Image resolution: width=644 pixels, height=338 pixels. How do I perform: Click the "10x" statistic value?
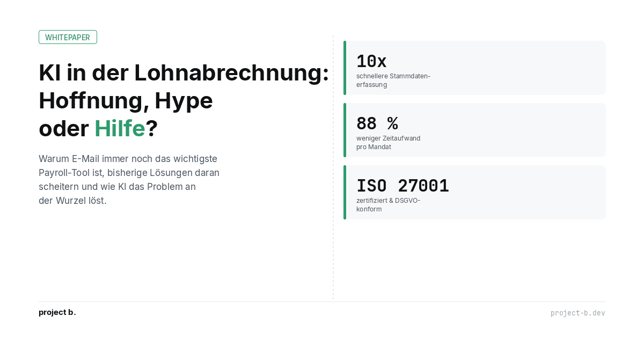pos(371,61)
